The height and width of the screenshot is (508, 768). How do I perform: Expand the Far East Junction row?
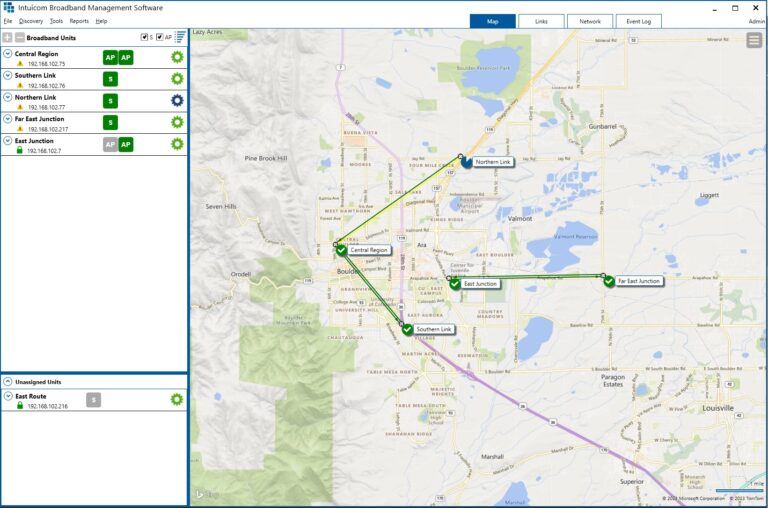8,119
